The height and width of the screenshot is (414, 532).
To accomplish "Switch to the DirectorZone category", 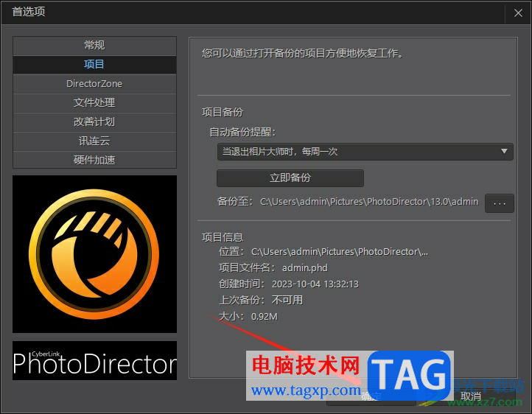I will coord(94,84).
